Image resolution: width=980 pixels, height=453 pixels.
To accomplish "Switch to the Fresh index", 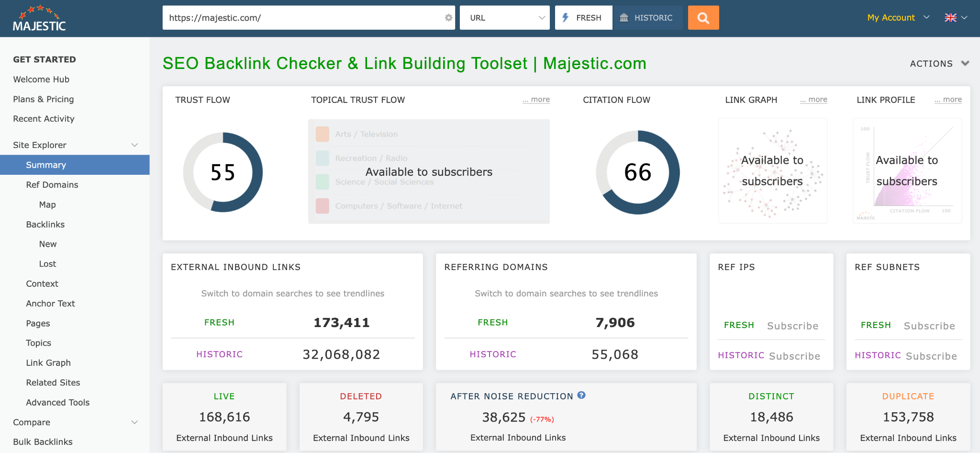I will [x=584, y=18].
